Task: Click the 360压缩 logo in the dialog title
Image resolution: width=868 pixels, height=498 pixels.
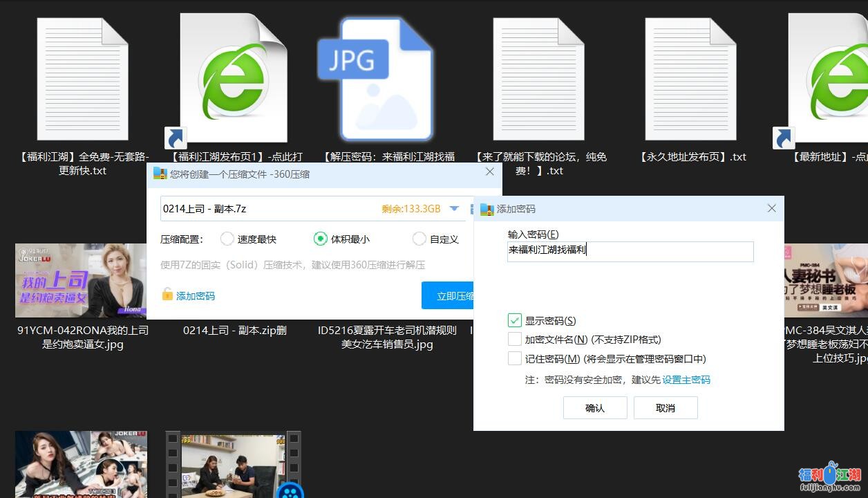Action: (160, 174)
